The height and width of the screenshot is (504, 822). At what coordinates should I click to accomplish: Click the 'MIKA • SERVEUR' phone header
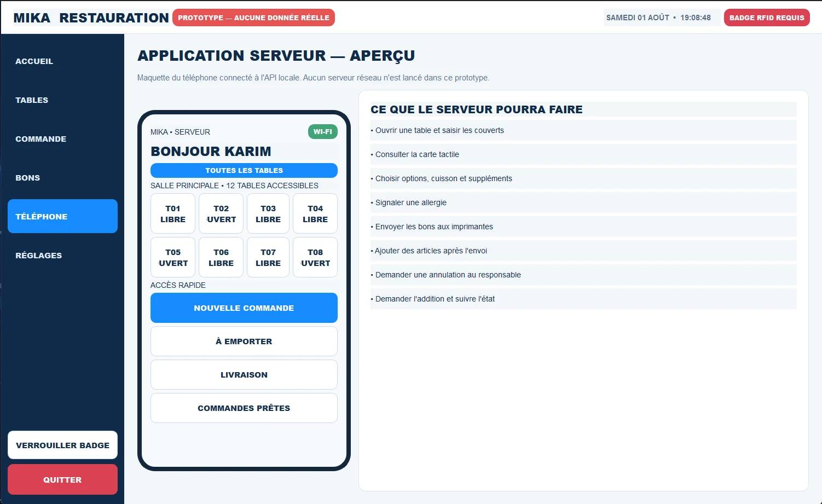click(180, 132)
